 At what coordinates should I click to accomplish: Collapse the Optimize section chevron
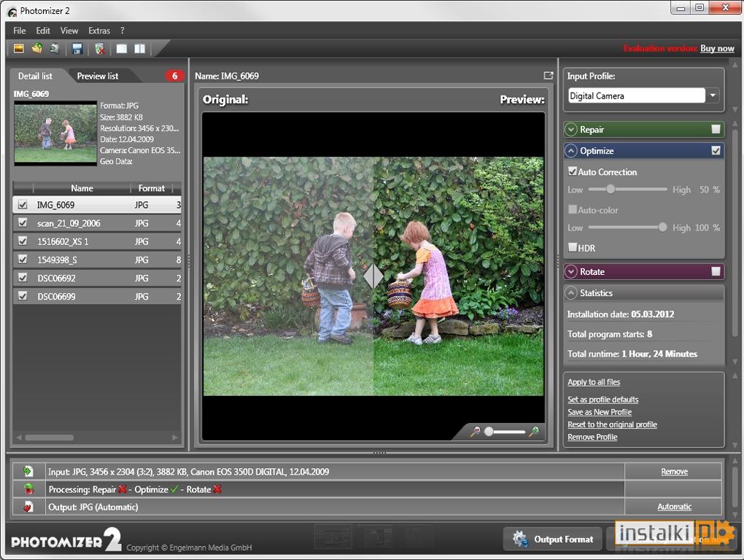point(571,151)
